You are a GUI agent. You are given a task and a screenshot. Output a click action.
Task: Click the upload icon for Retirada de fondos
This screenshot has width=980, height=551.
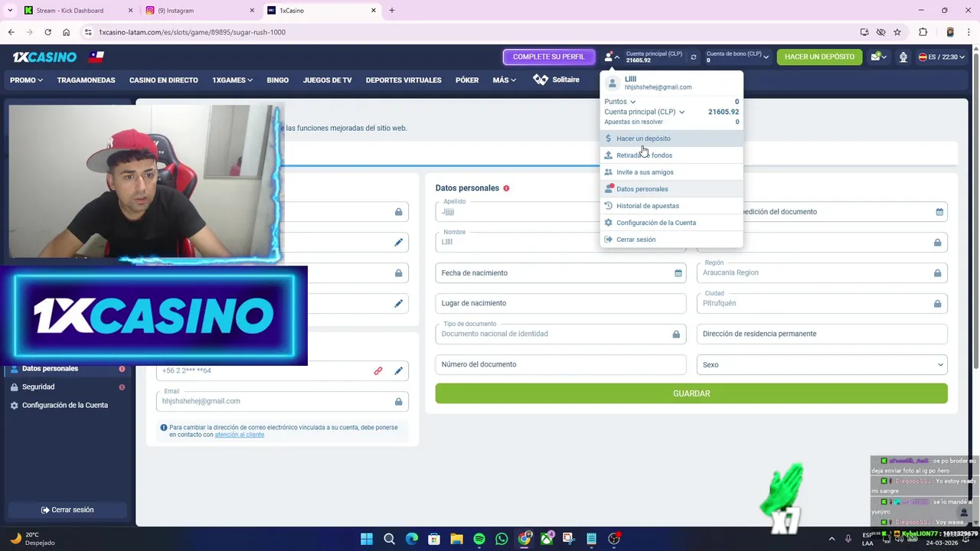pyautogui.click(x=609, y=155)
